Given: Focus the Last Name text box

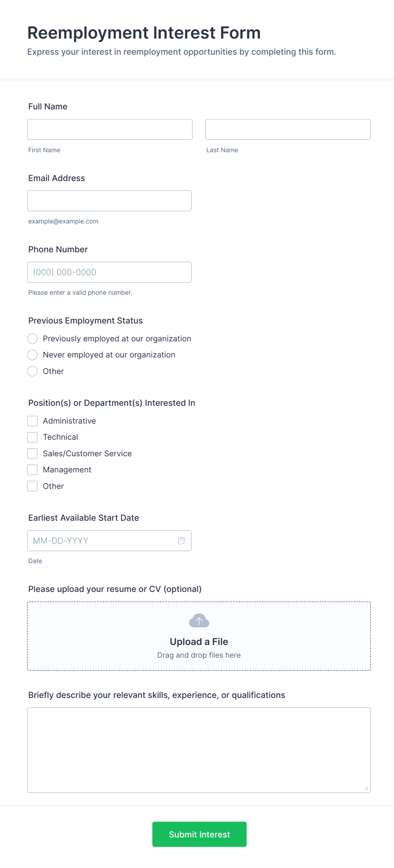Looking at the screenshot, I should (288, 129).
